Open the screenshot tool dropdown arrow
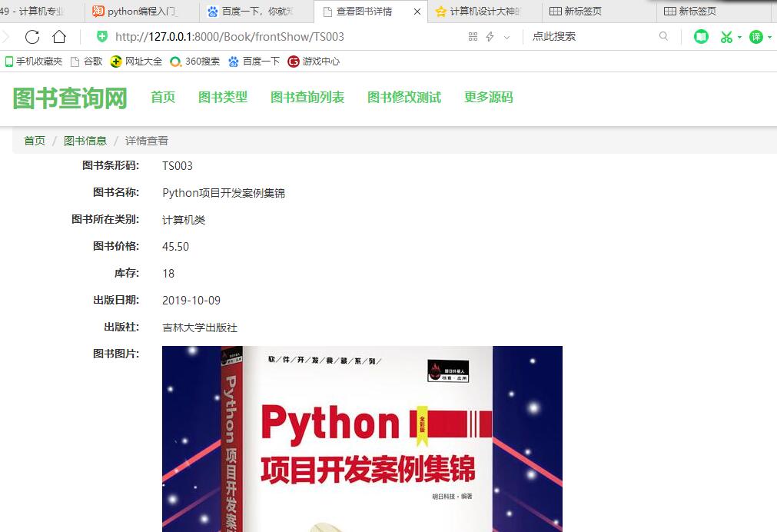777x532 pixels. [x=739, y=37]
